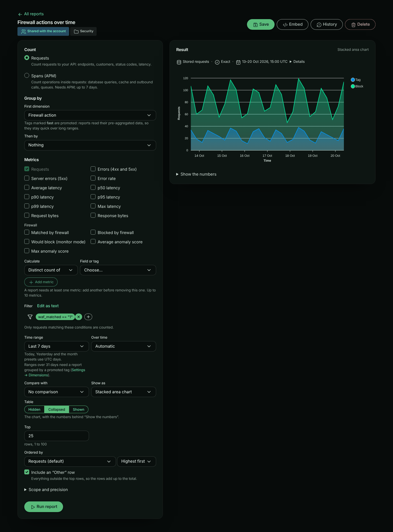Open the Distinct count of dropdown
This screenshot has height=532, width=393.
(51, 270)
